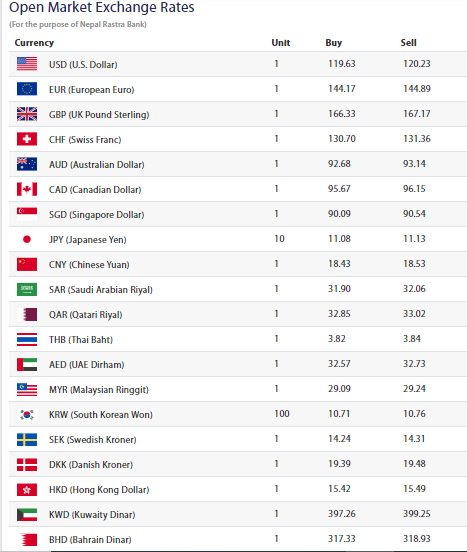The width and height of the screenshot is (467, 552).
Task: Click the USD buy rate 119.63
Action: (342, 64)
